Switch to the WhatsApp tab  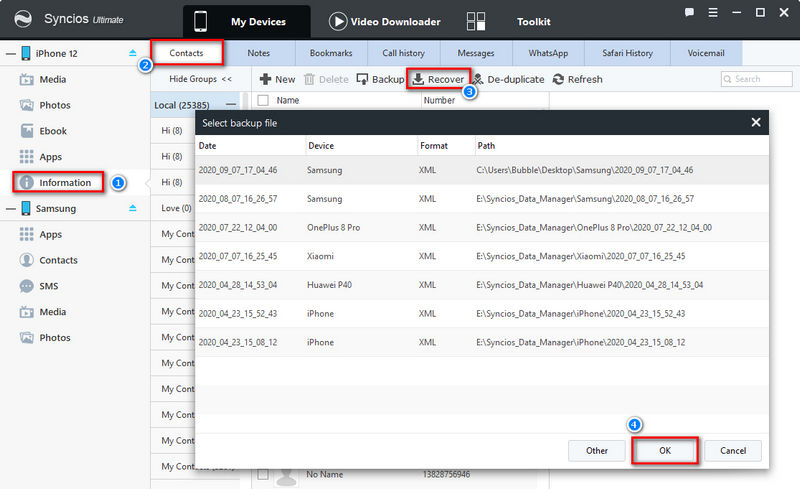pyautogui.click(x=548, y=53)
